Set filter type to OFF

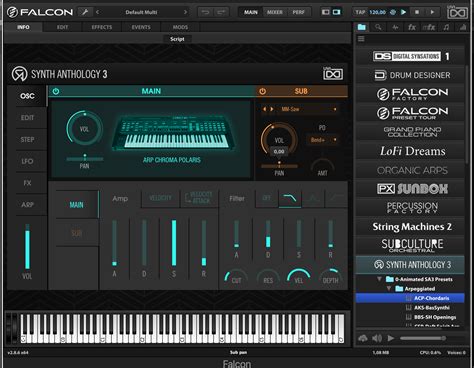(x=267, y=198)
